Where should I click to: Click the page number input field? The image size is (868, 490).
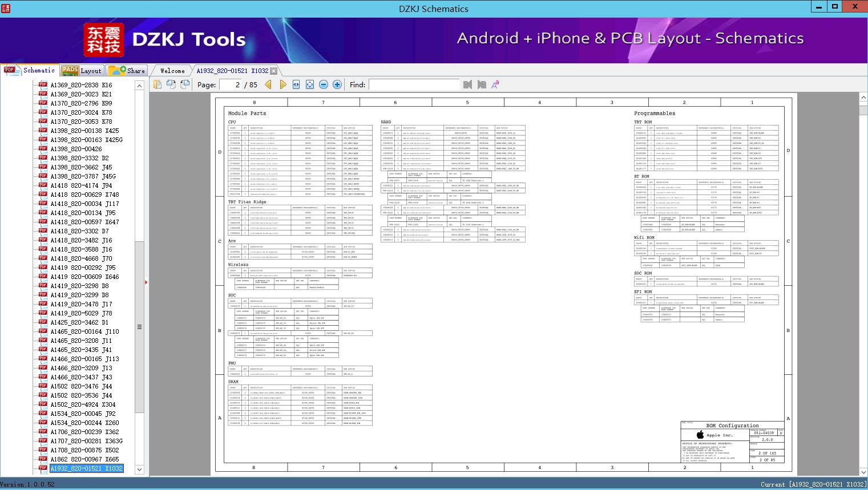coord(230,84)
